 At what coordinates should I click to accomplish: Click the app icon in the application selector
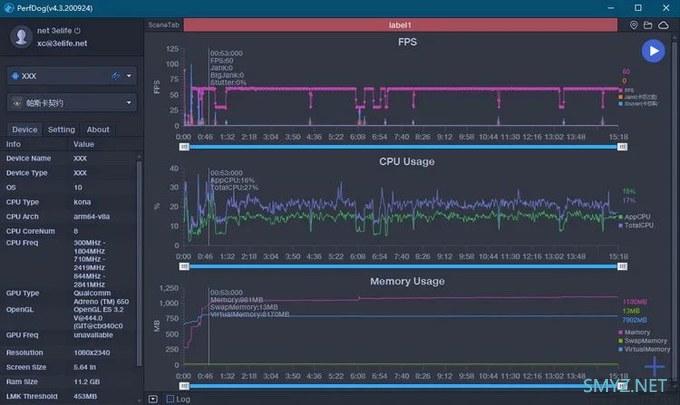coord(16,103)
